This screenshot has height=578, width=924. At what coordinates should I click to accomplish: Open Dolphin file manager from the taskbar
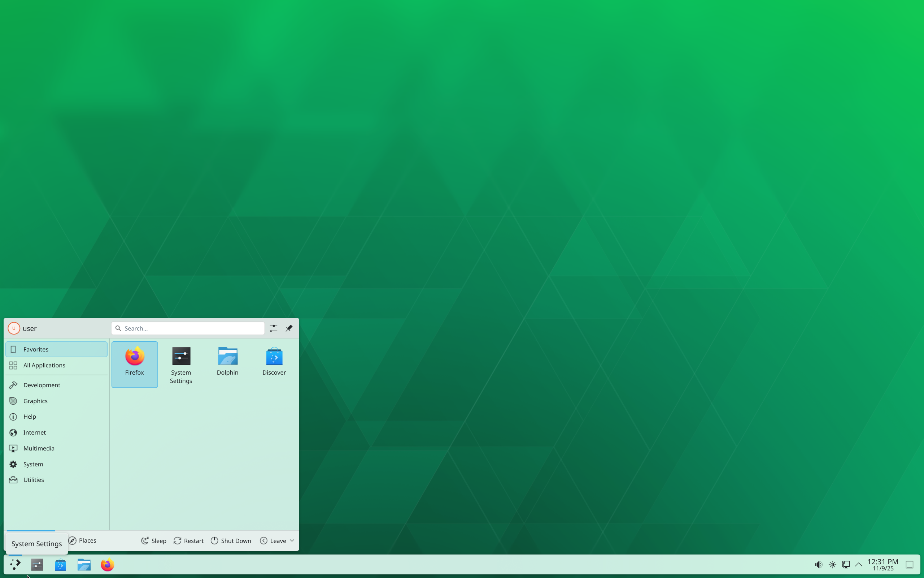(x=84, y=565)
